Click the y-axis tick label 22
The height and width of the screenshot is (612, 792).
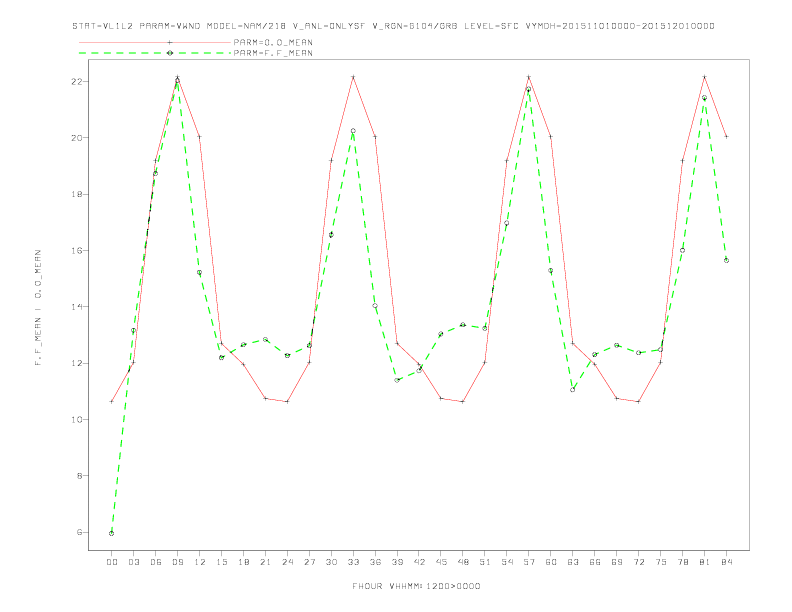(x=78, y=81)
